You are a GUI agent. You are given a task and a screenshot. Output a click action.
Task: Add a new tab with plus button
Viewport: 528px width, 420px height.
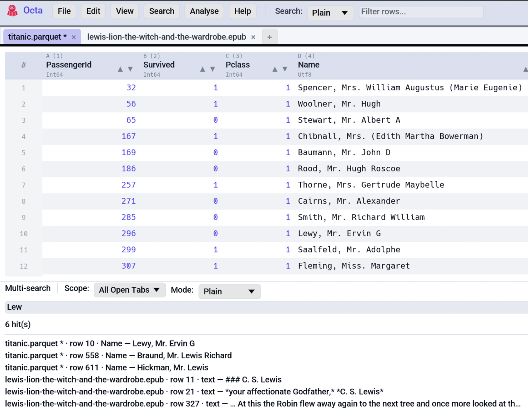[270, 37]
